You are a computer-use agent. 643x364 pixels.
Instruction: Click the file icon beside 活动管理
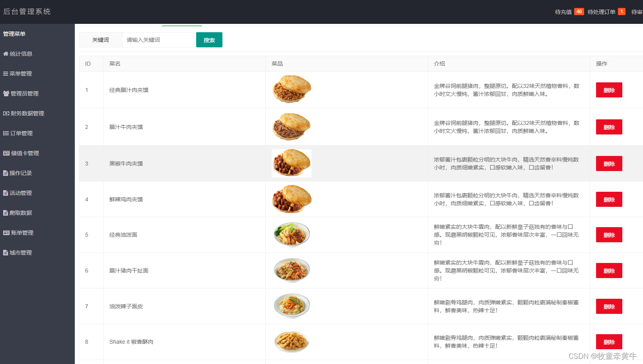[x=6, y=193]
